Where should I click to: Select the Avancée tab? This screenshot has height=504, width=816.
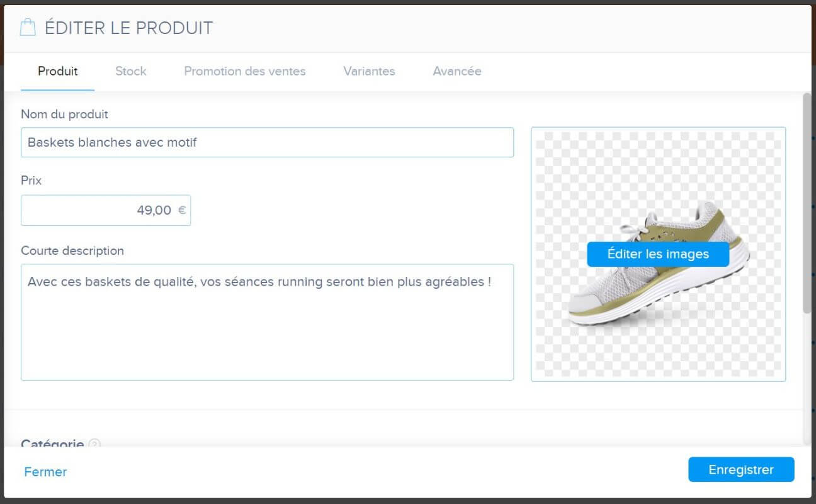point(457,71)
